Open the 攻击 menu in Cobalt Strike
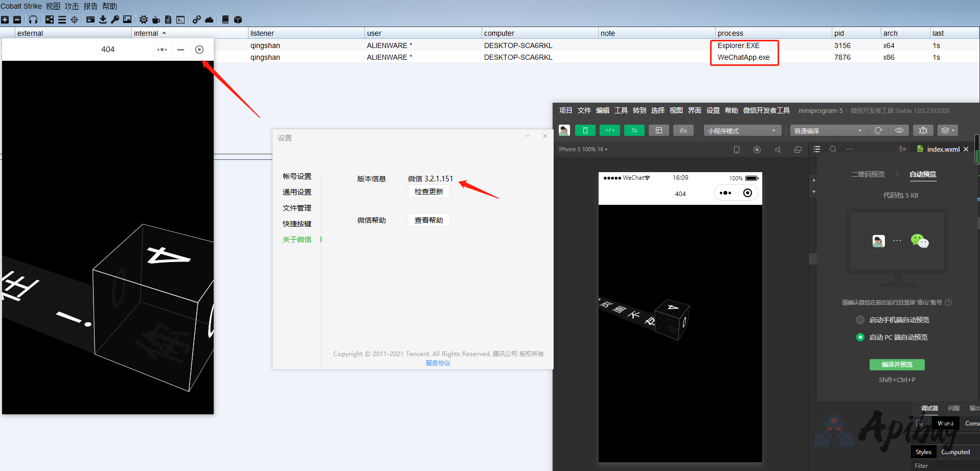The image size is (980, 471). pos(72,6)
